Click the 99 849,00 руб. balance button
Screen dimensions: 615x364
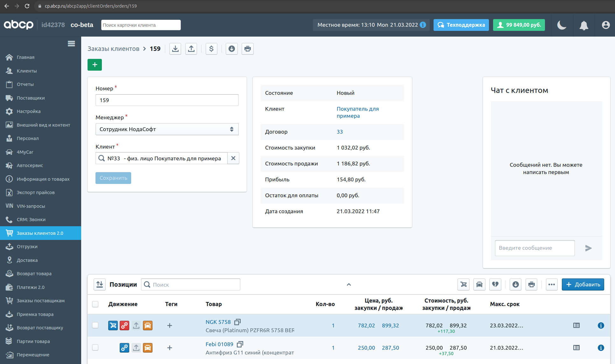(x=519, y=25)
